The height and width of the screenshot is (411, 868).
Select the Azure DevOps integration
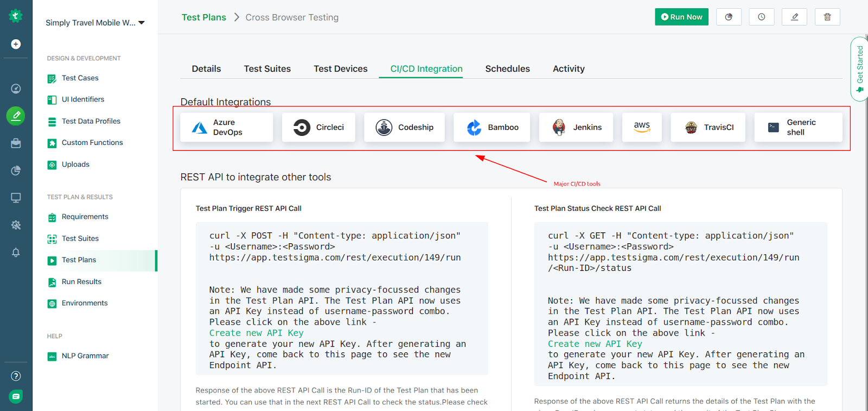pyautogui.click(x=227, y=127)
